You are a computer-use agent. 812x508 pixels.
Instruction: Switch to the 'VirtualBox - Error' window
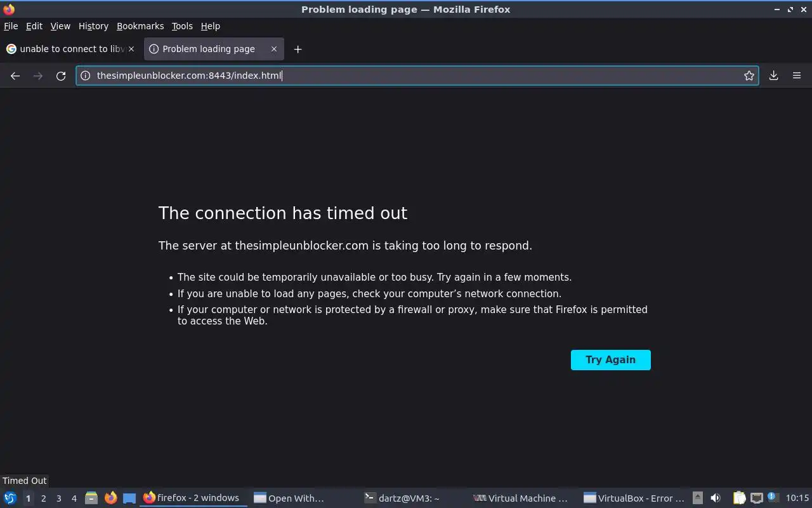(x=633, y=498)
